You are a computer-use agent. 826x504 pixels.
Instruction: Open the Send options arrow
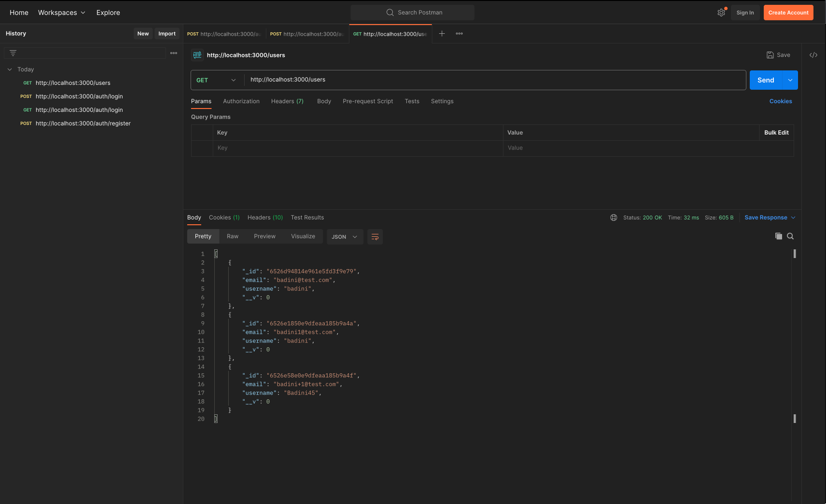pos(790,80)
